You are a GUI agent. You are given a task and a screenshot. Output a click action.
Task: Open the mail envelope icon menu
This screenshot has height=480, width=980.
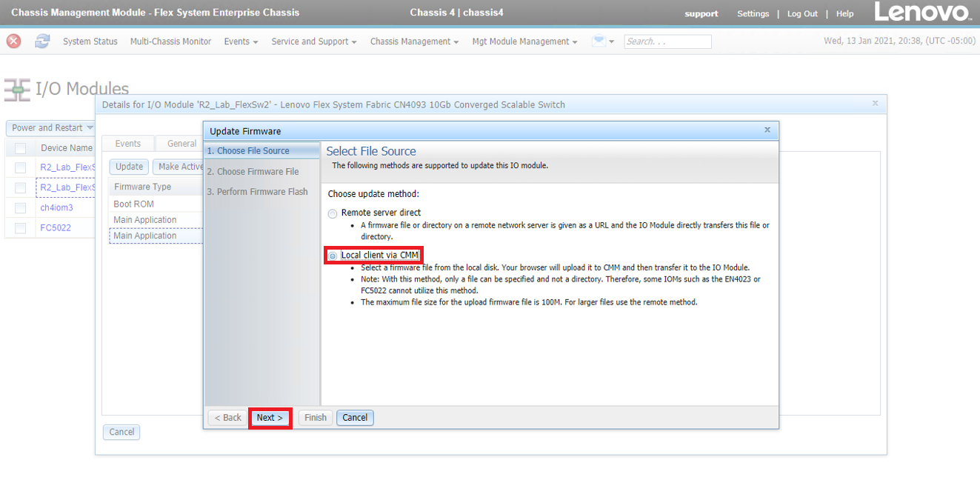point(603,41)
